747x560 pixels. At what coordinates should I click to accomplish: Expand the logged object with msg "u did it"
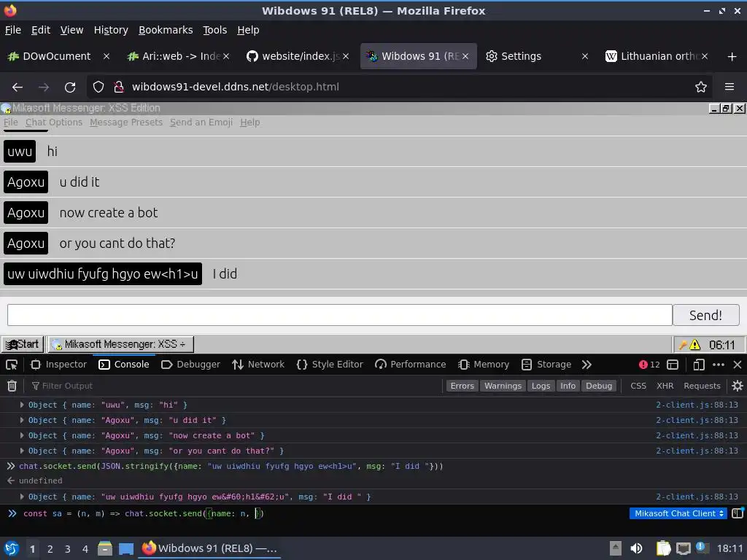pos(22,420)
